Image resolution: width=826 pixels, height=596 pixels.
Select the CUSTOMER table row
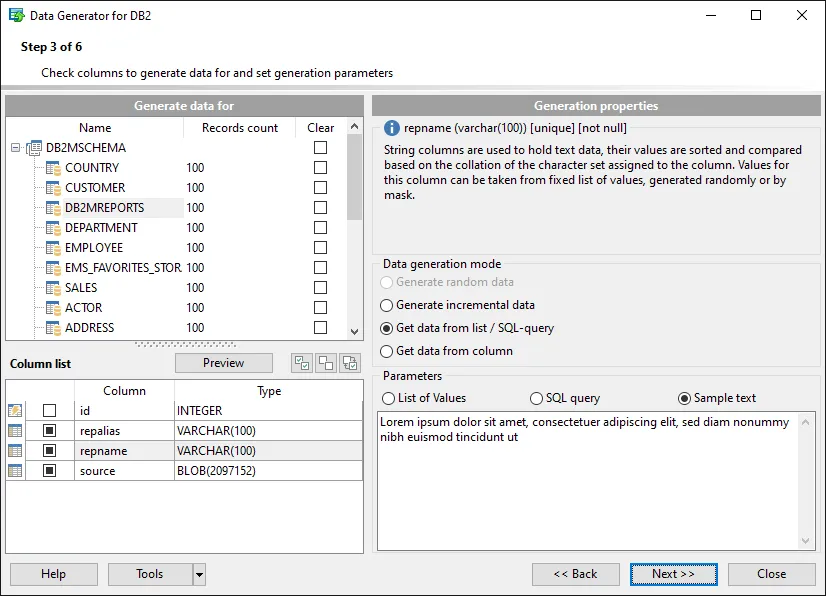click(x=176, y=188)
